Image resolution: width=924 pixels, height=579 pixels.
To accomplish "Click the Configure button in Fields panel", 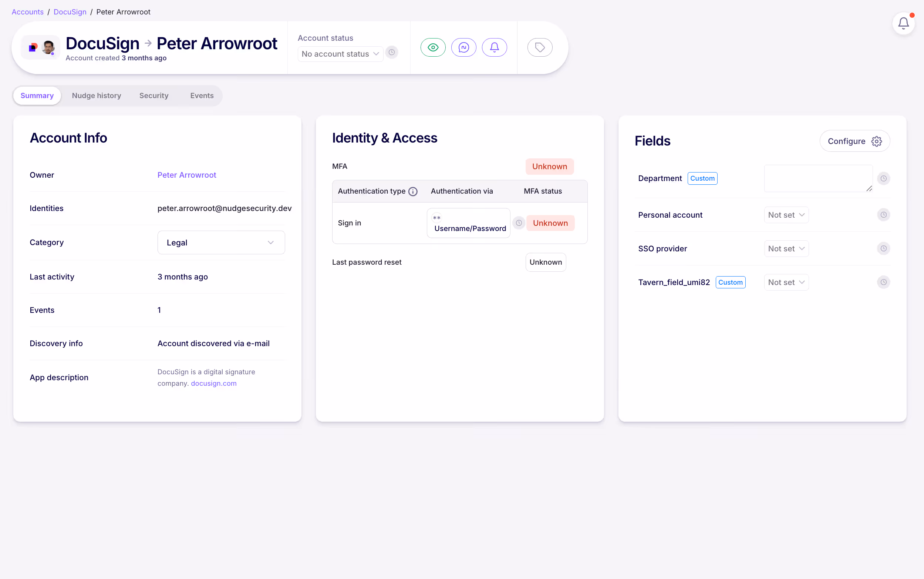I will point(854,141).
